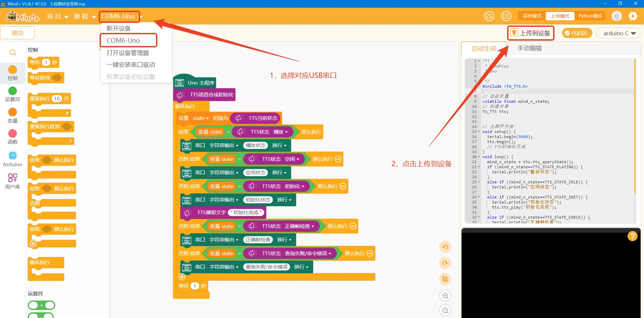The height and width of the screenshot is (318, 644).
Task: Click 上传到设备 upload to device button
Action: pyautogui.click(x=531, y=33)
